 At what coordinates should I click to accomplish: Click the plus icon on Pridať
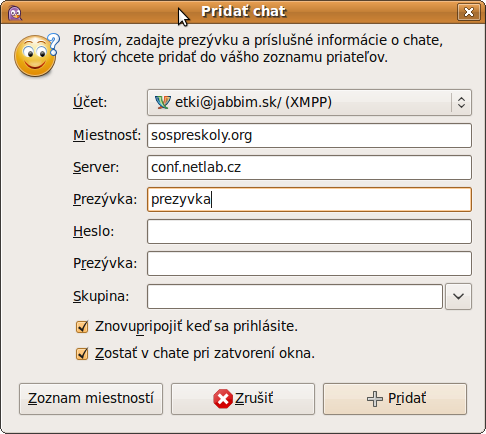375,399
